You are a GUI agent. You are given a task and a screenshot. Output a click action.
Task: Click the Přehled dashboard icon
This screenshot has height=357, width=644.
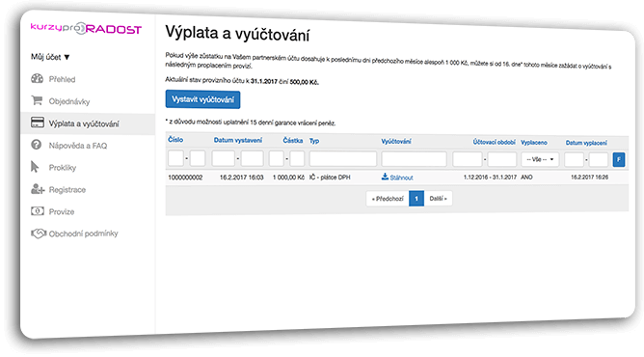(37, 78)
